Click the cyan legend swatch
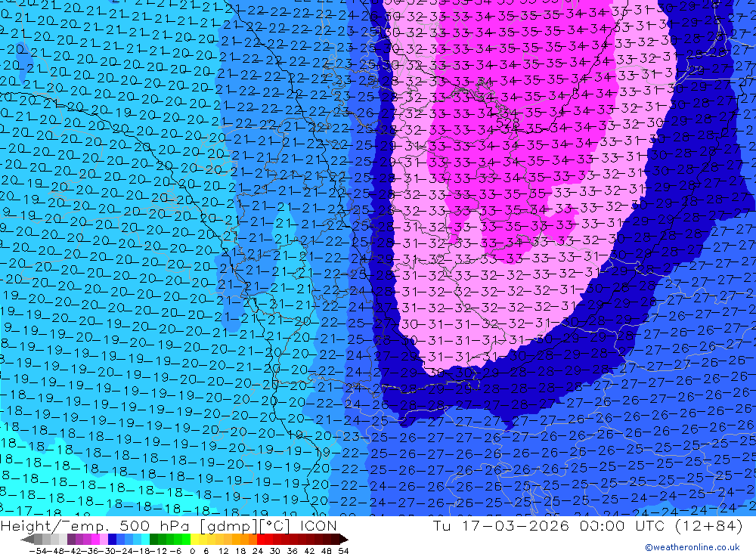Screen dimensions: 756x554 (x=145, y=539)
